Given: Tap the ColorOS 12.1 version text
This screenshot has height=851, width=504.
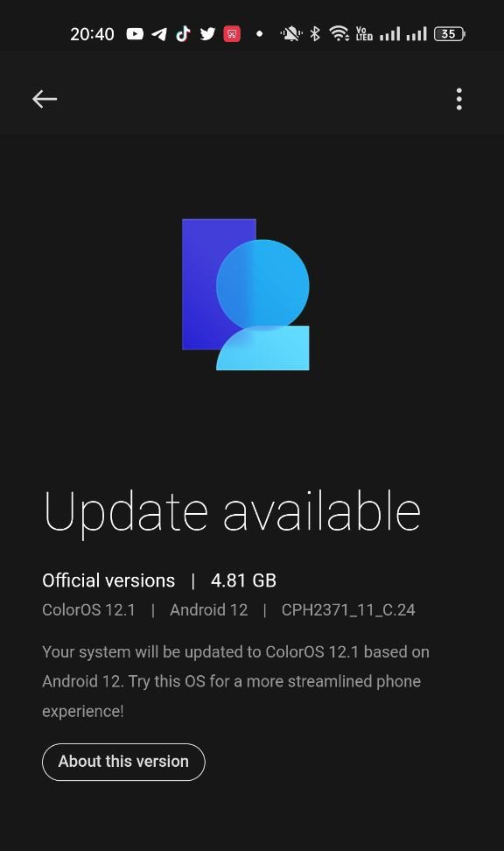Looking at the screenshot, I should [x=88, y=610].
